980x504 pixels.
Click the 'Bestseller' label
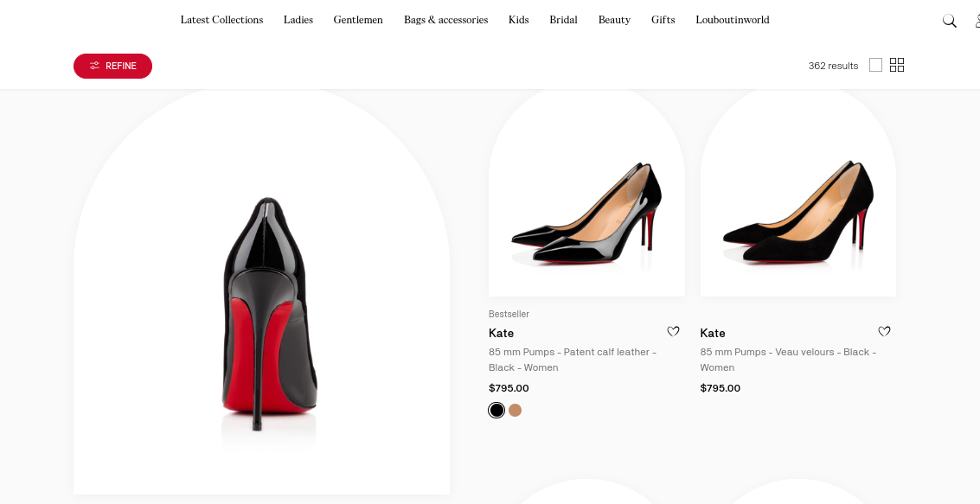click(x=509, y=314)
